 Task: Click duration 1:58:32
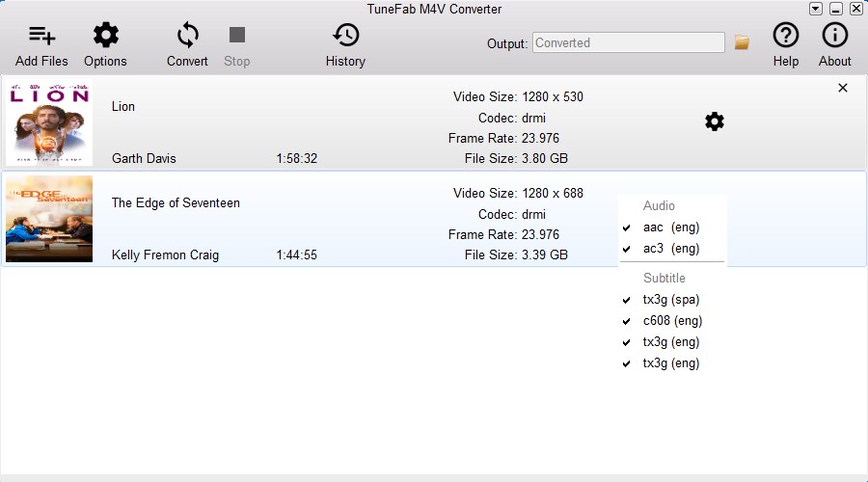[297, 159]
